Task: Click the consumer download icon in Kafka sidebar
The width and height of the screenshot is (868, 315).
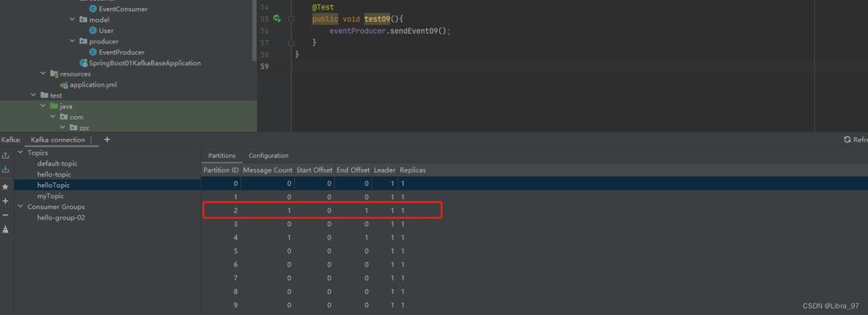Action: click(5, 169)
